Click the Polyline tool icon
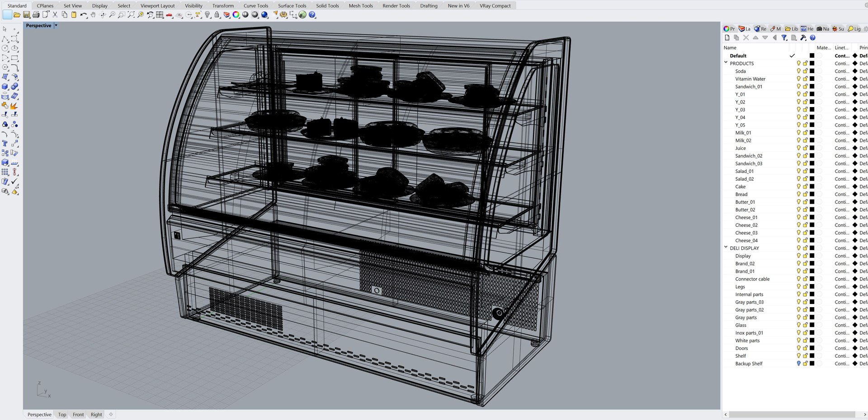This screenshot has height=420, width=868. coord(5,39)
